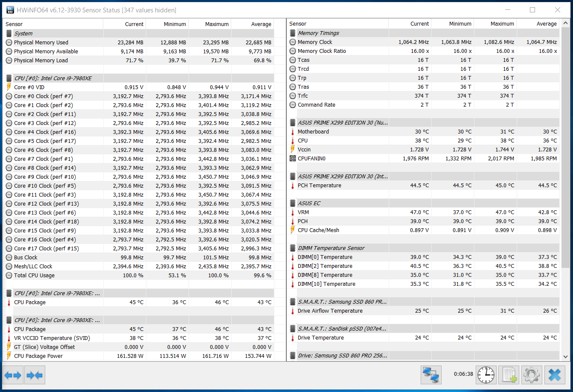Select the GT (Slice) Voltage Offset row

coord(139,347)
